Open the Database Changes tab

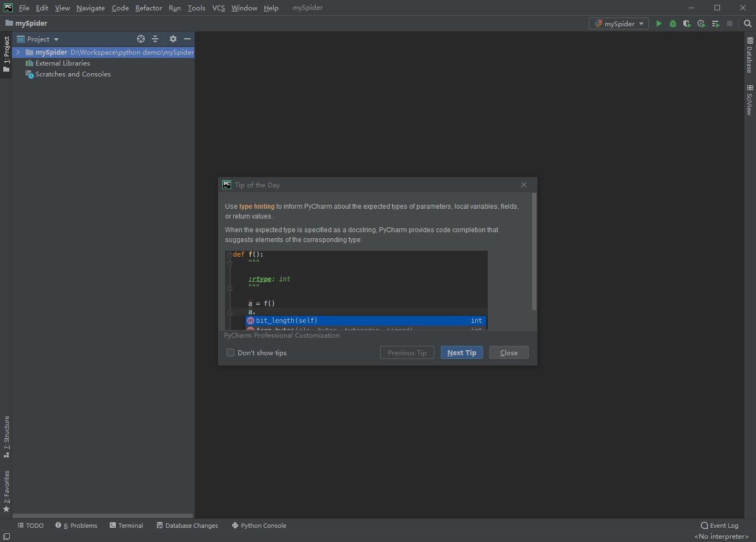click(x=187, y=526)
